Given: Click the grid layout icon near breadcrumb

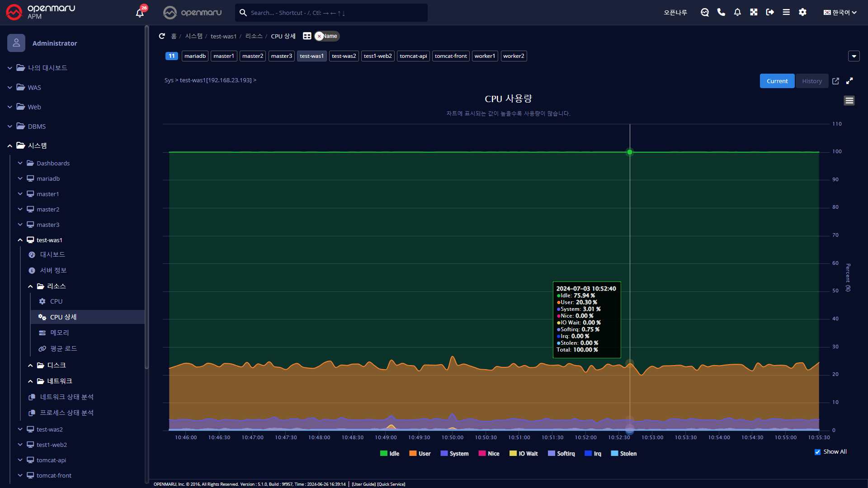Looking at the screenshot, I should (307, 36).
